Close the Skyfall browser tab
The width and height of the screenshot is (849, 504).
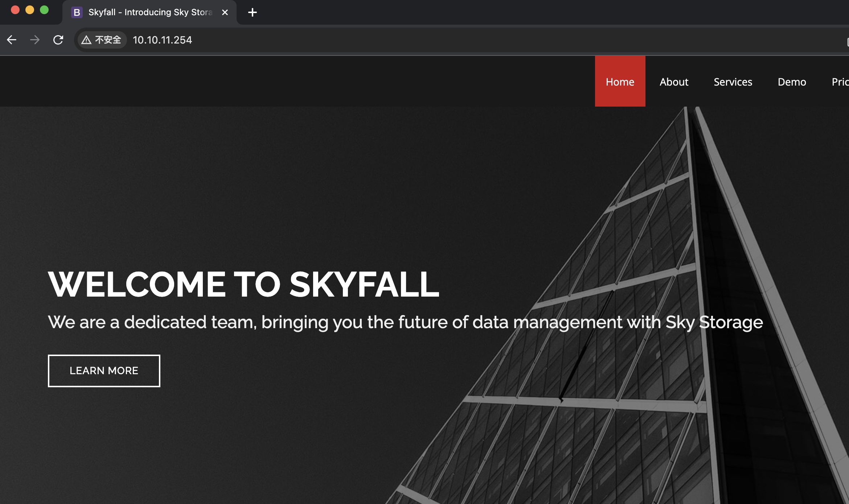[x=225, y=12]
